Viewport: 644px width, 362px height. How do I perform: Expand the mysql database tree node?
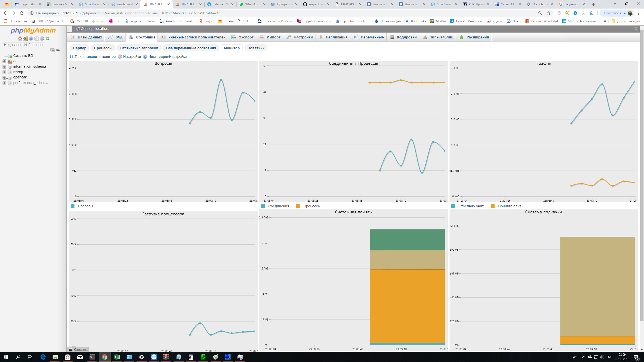4,72
